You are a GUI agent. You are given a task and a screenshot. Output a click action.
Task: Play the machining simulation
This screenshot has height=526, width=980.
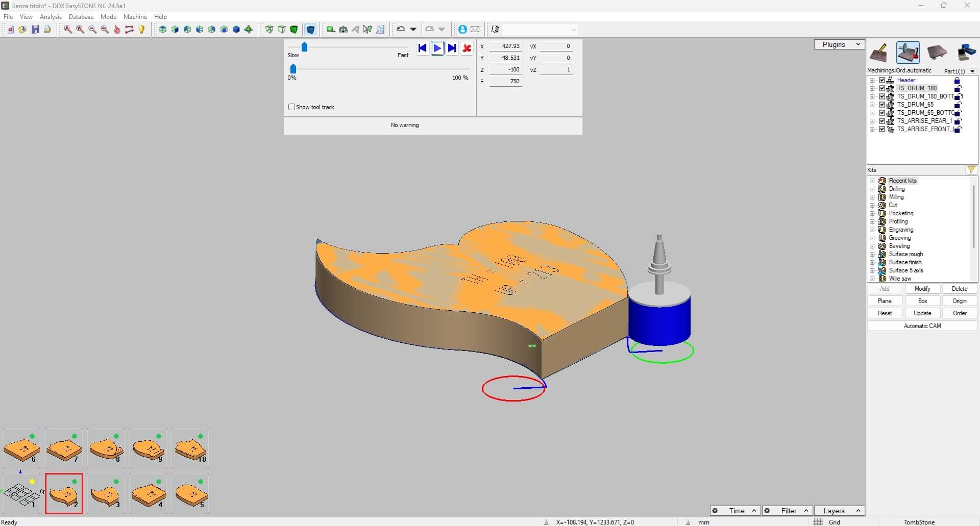point(437,48)
